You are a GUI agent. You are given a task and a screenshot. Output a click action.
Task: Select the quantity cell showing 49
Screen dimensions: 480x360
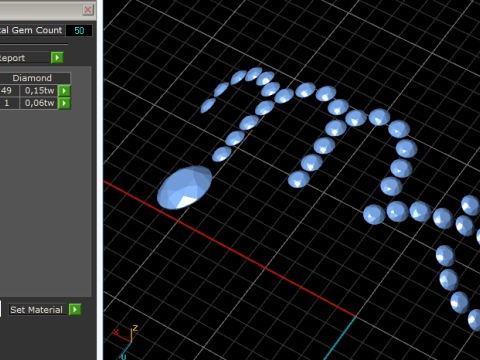point(9,91)
